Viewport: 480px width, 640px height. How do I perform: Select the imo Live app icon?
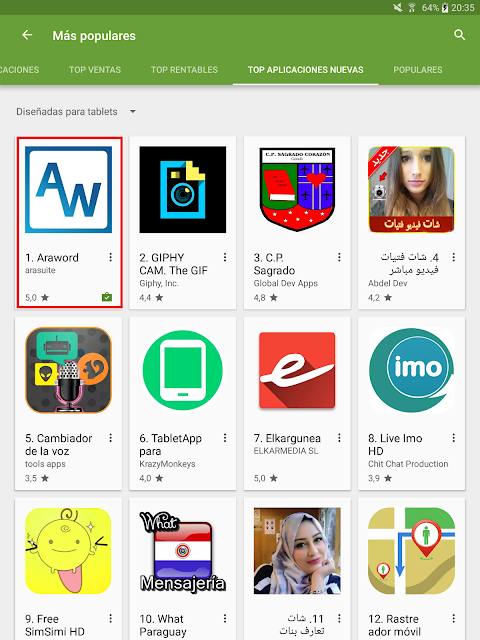pyautogui.click(x=411, y=370)
